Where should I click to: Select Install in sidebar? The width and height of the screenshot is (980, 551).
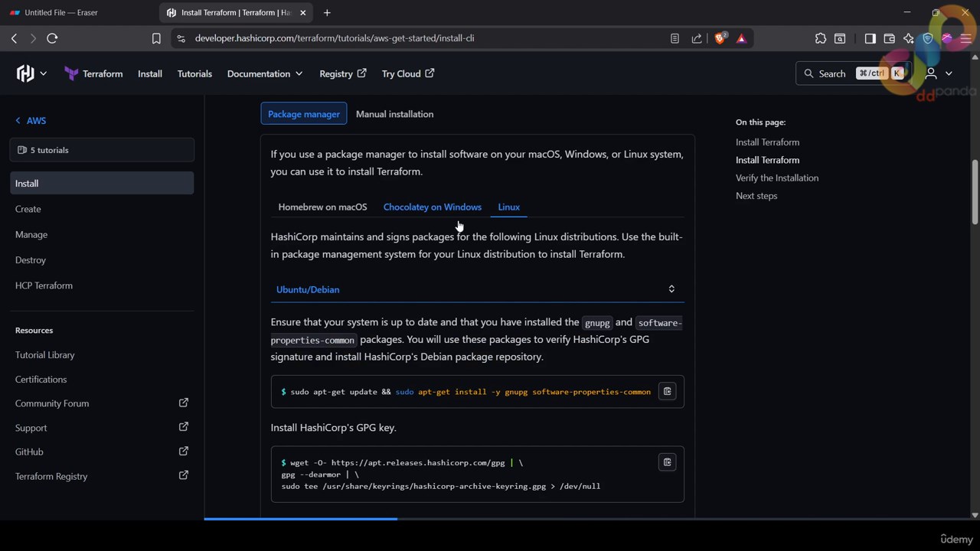point(102,183)
